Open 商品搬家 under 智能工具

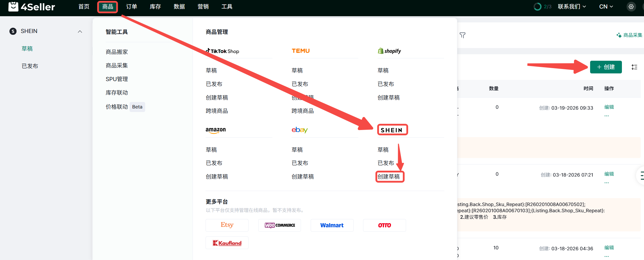pyautogui.click(x=117, y=52)
